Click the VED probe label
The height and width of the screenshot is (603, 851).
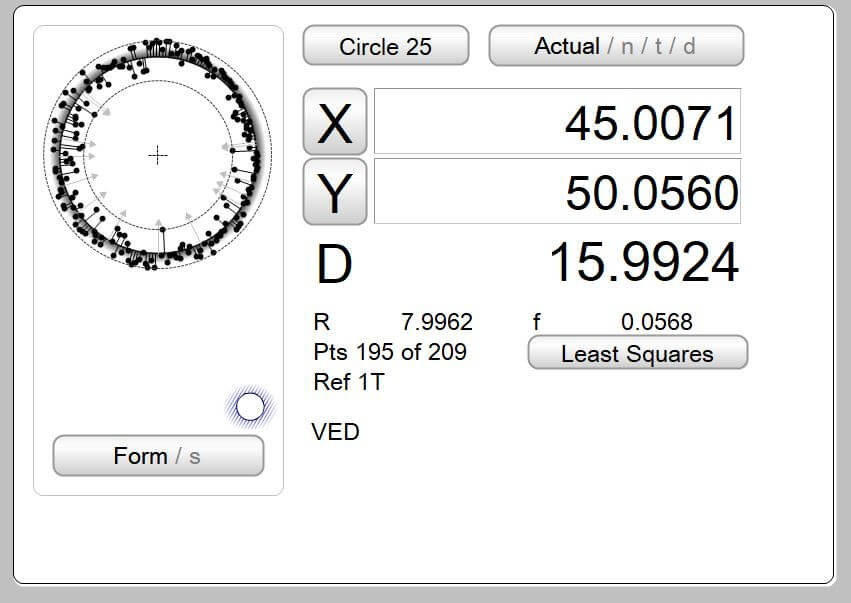pos(336,432)
